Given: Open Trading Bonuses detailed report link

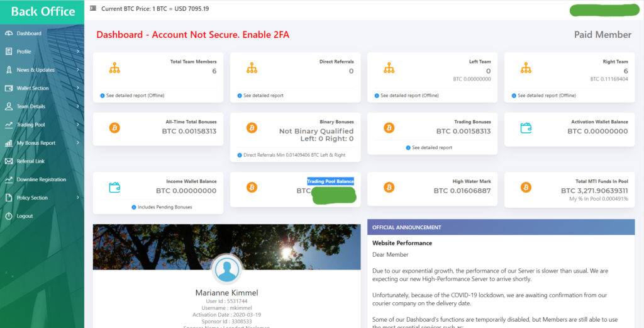Looking at the screenshot, I should (429, 147).
